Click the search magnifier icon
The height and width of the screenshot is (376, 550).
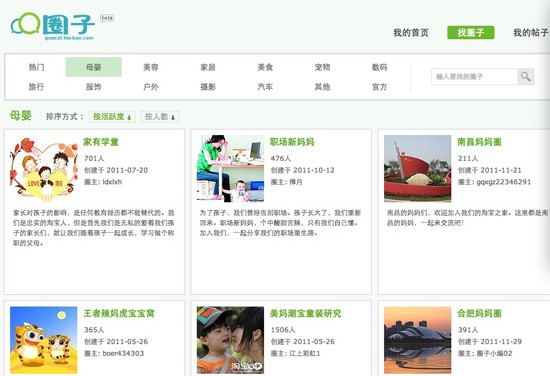click(525, 76)
